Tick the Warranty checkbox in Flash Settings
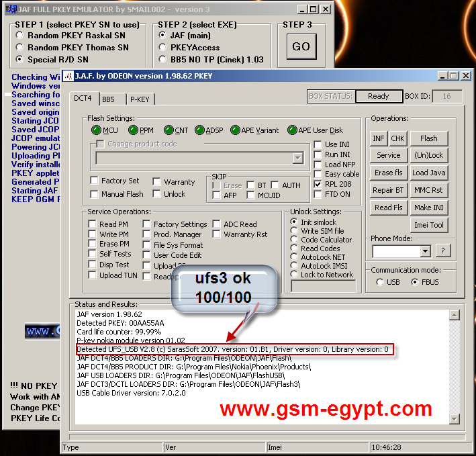 [x=156, y=182]
